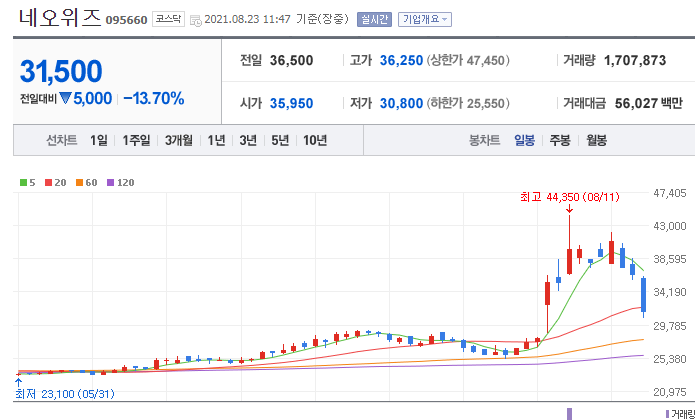The height and width of the screenshot is (420, 695).
Task: Click the 실시간 real-time button
Action: click(374, 19)
